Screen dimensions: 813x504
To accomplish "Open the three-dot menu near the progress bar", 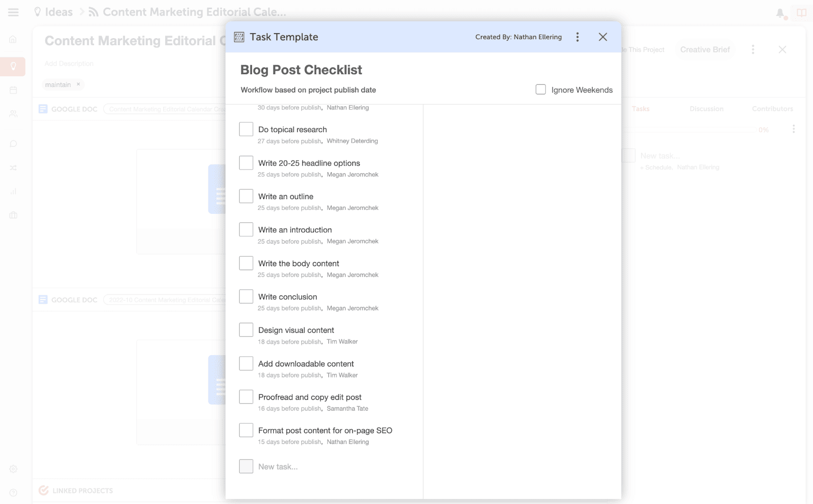I will [794, 129].
